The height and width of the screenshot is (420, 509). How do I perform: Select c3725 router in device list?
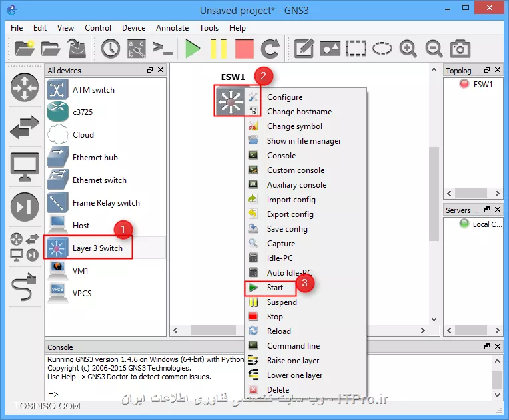click(106, 112)
